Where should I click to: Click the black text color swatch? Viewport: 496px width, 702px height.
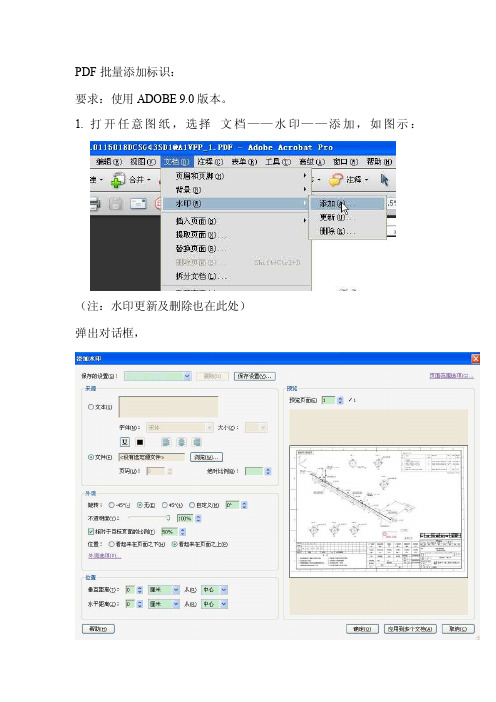point(140,442)
